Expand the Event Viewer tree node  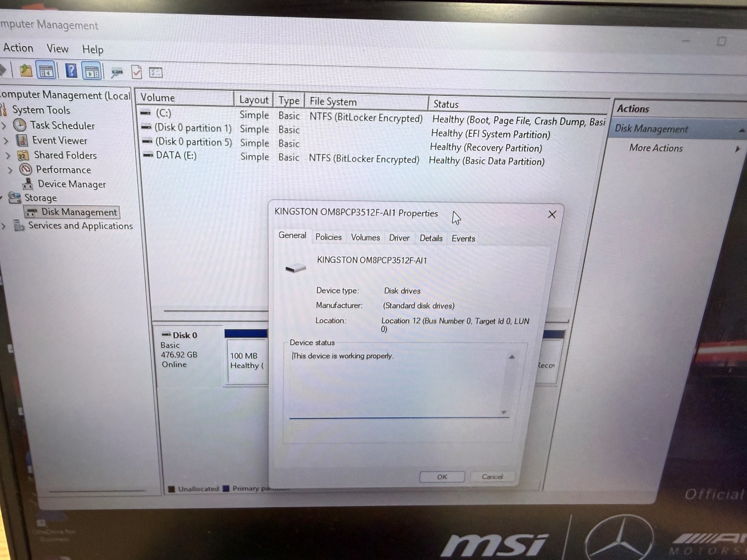tap(6, 141)
